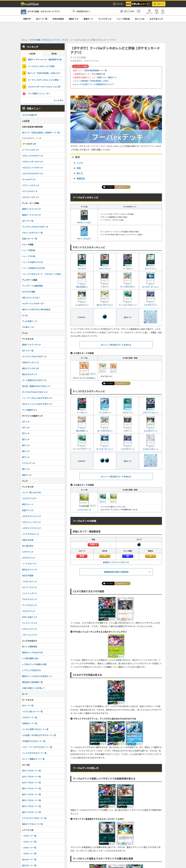186x868 pixels.
Task: Open フーパexデッキ in sidebar menu
Action: tap(43, 144)
